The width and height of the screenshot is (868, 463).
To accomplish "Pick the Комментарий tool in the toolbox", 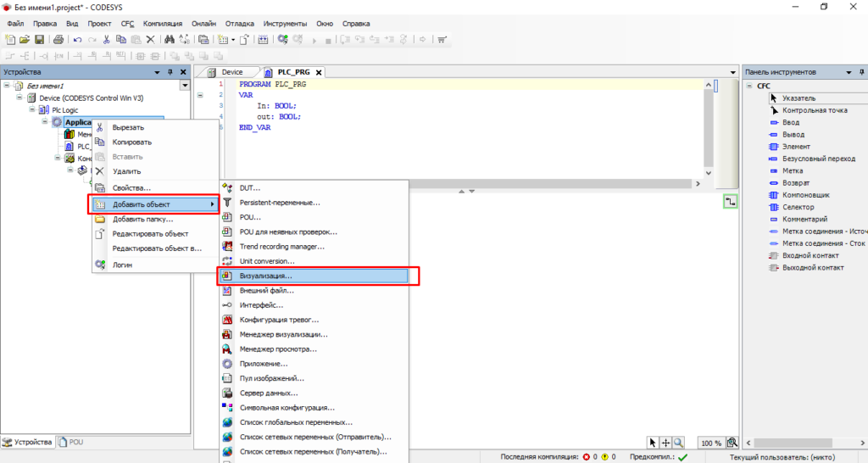I will 804,219.
